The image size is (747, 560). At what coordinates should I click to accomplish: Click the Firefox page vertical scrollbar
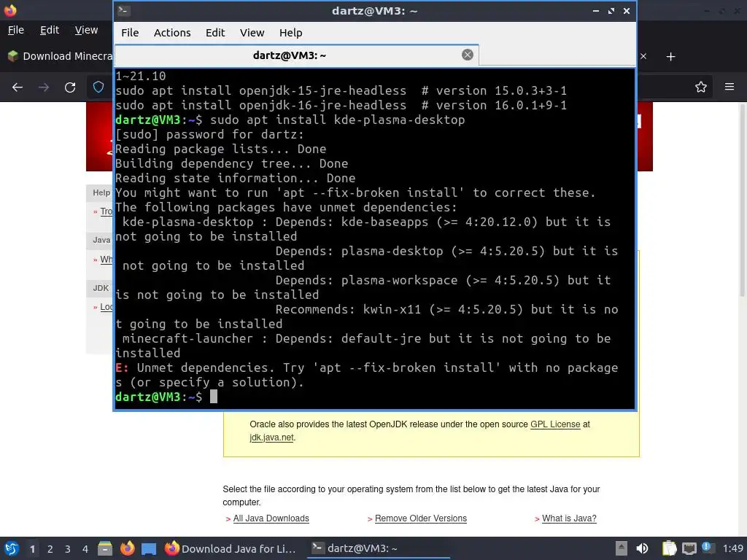pos(742,200)
